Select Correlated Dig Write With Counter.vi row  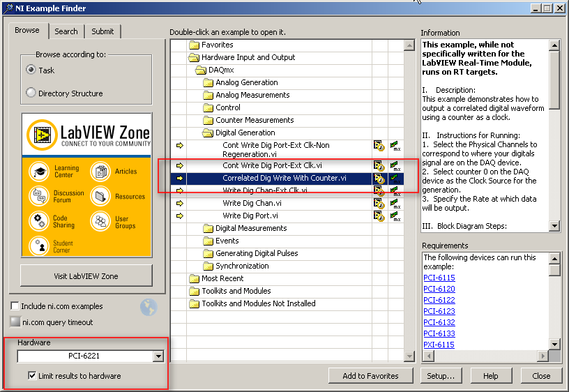(287, 179)
